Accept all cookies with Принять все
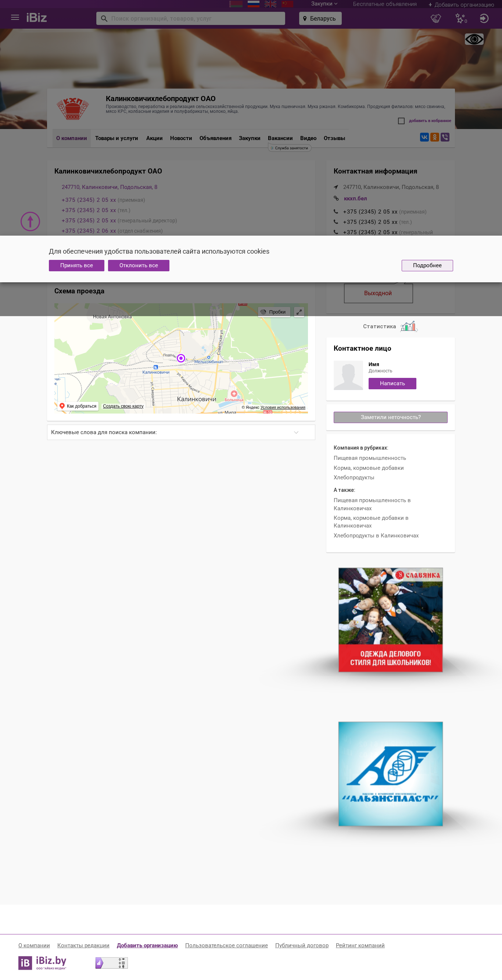The width and height of the screenshot is (502, 980). [76, 265]
